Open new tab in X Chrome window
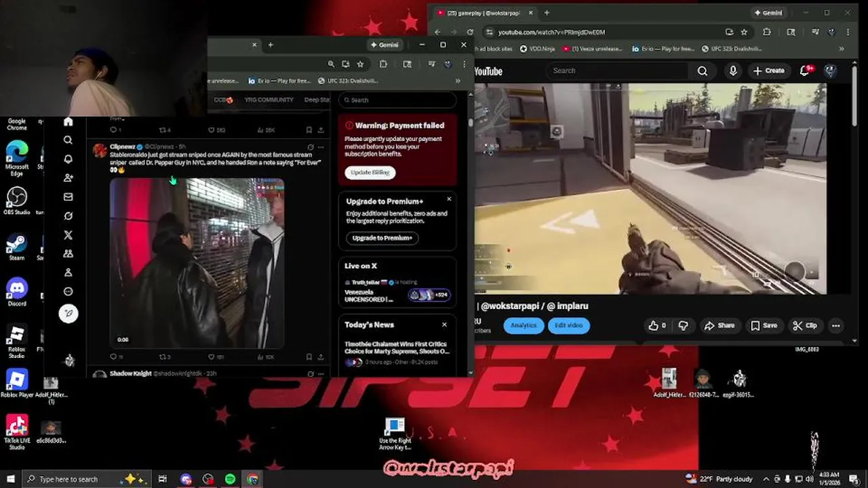This screenshot has width=868, height=488. (x=271, y=45)
